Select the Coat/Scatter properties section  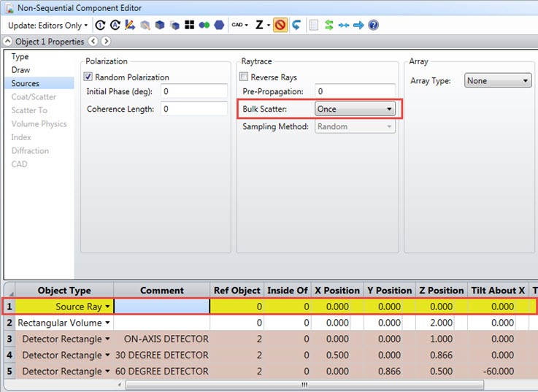(34, 97)
